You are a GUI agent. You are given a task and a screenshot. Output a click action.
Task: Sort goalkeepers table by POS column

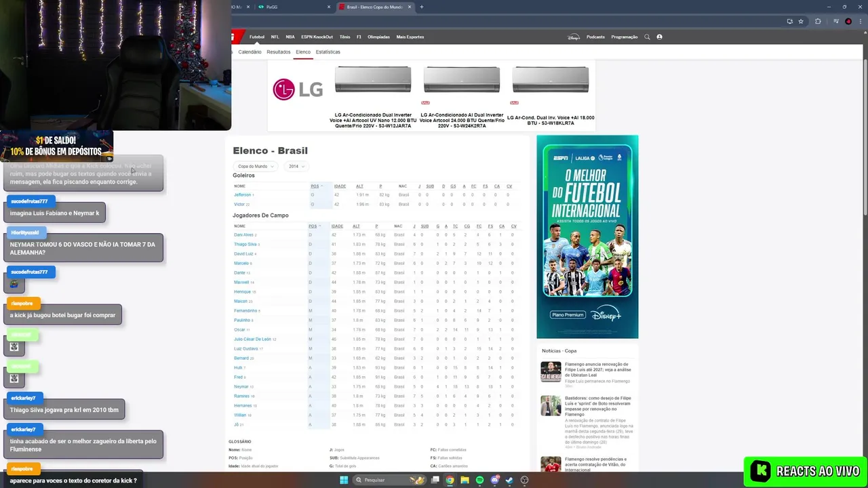pyautogui.click(x=315, y=186)
